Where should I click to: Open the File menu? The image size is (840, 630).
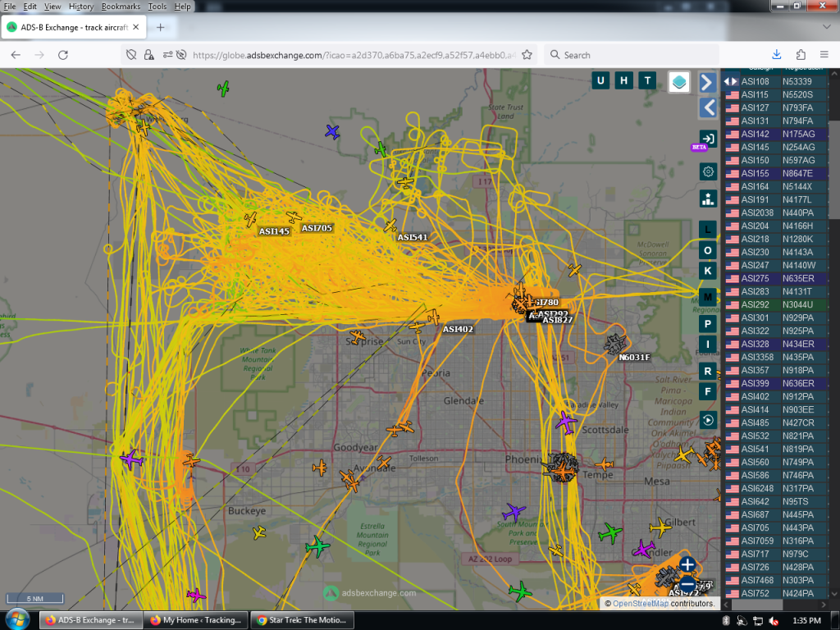click(x=10, y=7)
